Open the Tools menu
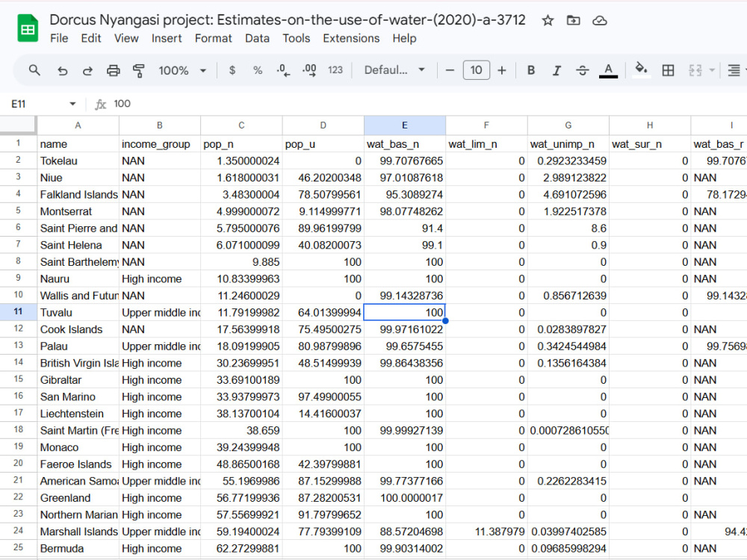This screenshot has height=560, width=747. 297,38
